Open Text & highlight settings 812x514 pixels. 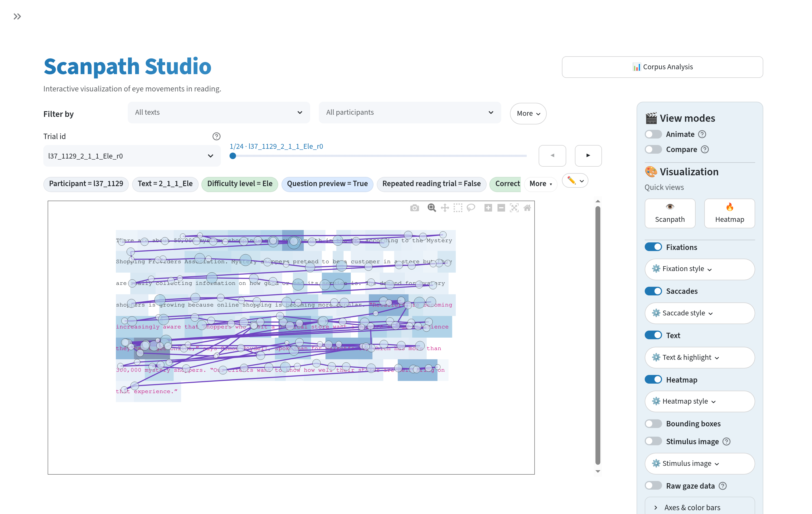699,357
